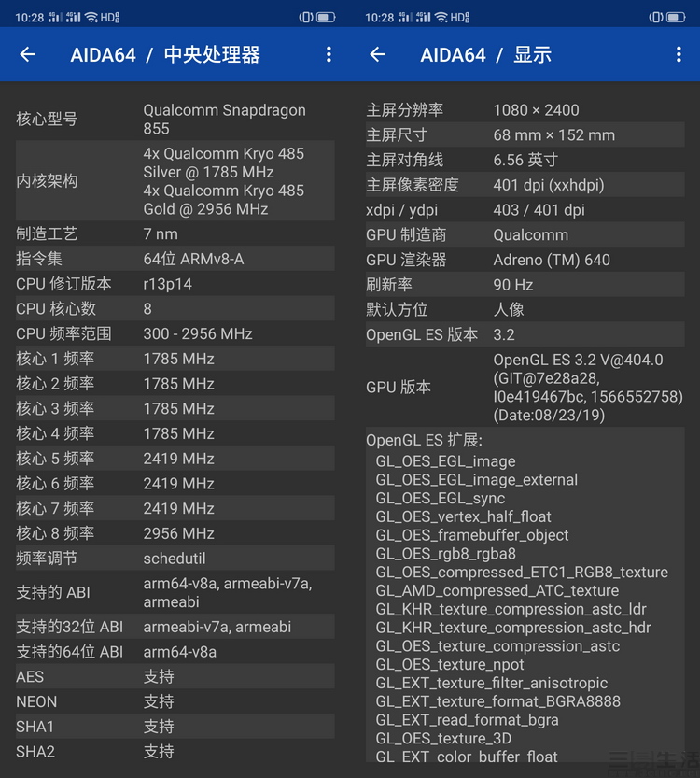Tap the GL_AMD_compressed_ATC_texture entry
Screen dimensions: 700x778
(x=497, y=590)
